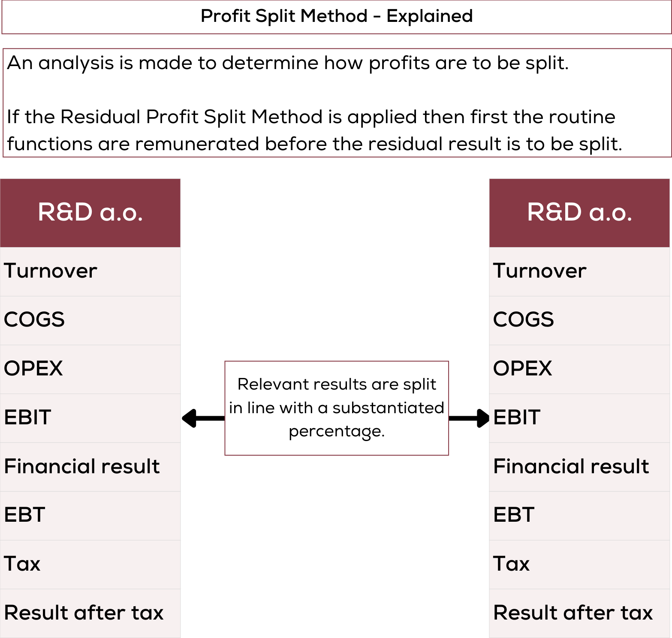Image resolution: width=672 pixels, height=638 pixels.
Task: Click the left table's R&D a.o. header
Action: pyautogui.click(x=90, y=213)
